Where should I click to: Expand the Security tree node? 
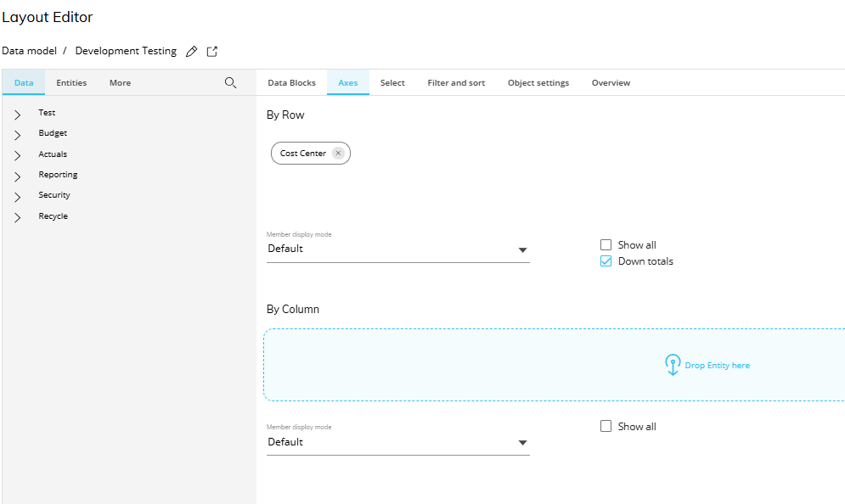18,196
